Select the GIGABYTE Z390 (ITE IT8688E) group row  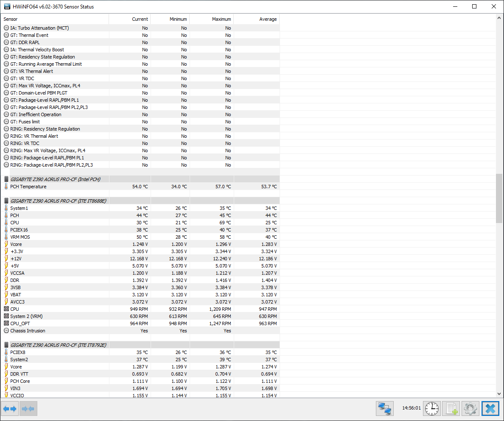tap(140, 201)
